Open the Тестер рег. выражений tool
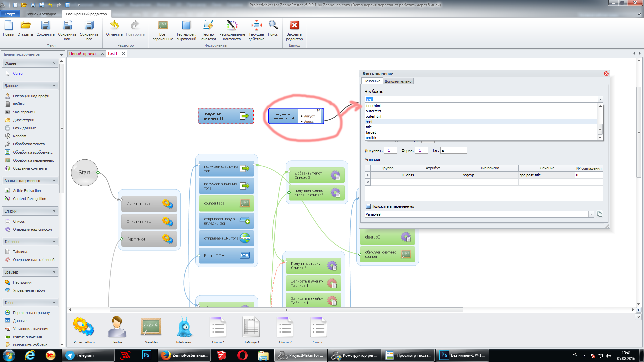This screenshot has height=362, width=644. coord(186,25)
